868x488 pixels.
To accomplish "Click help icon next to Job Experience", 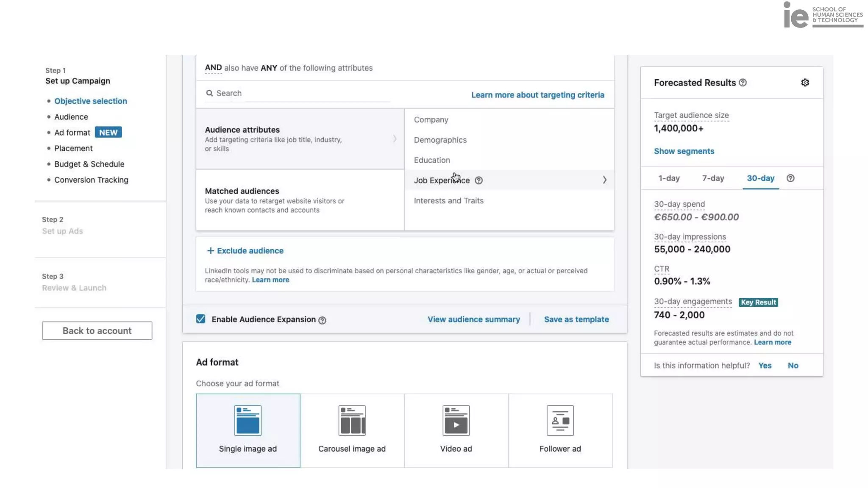I will point(479,180).
